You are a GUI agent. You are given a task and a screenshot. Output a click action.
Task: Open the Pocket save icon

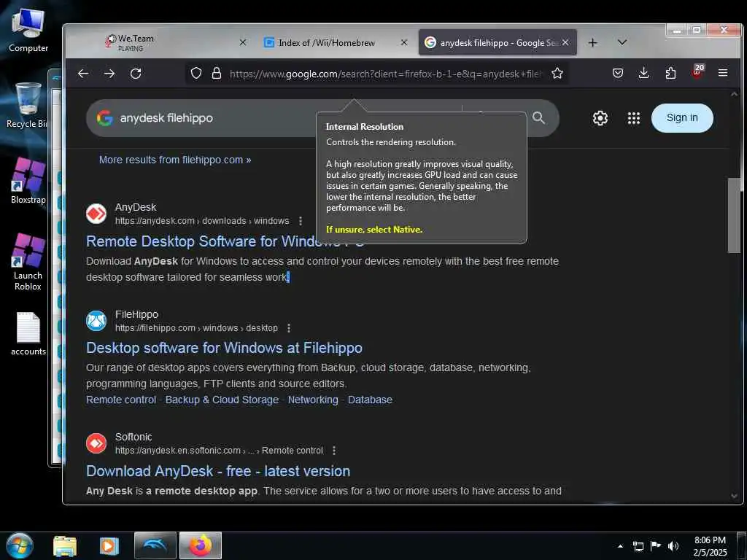pyautogui.click(x=617, y=73)
